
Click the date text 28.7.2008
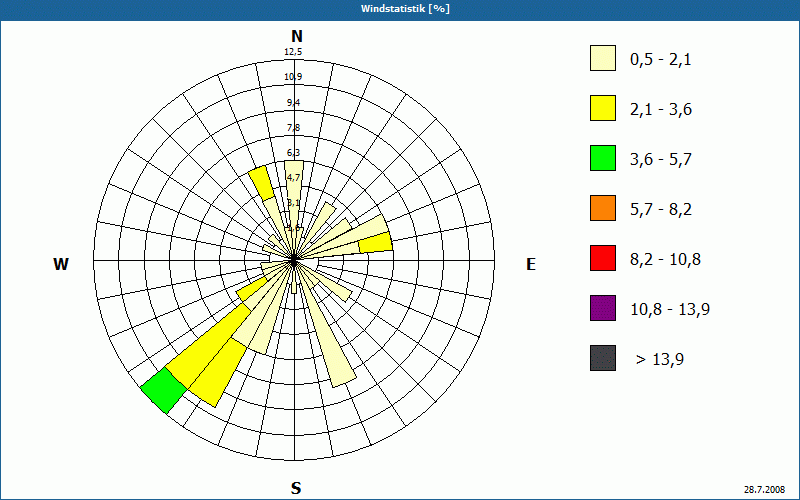tap(764, 489)
